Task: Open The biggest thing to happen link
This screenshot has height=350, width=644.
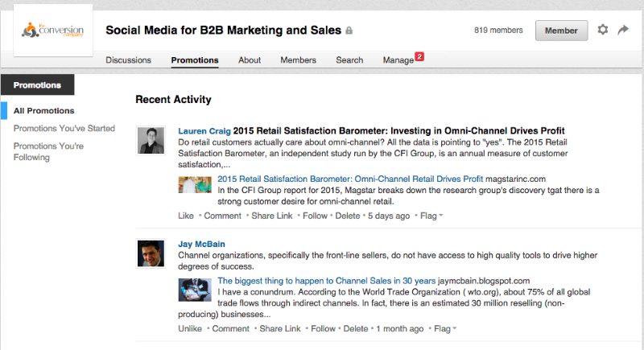Action: (x=326, y=281)
